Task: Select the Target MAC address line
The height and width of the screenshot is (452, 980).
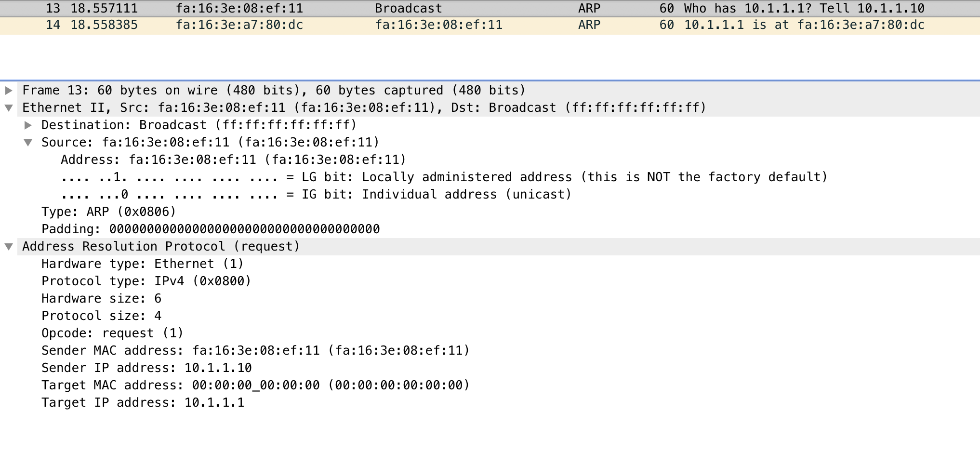Action: point(255,386)
